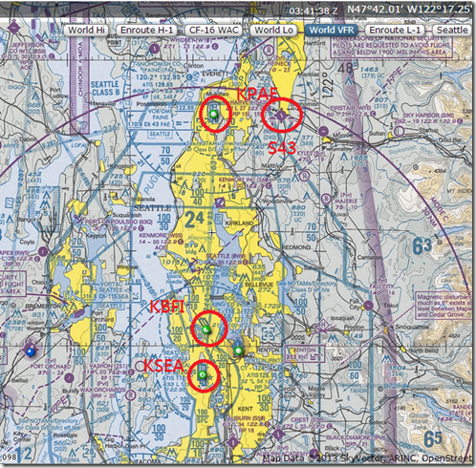Click the Sky Harbor (S86) airport label
Screen dimensions: 476x468
pyautogui.click(x=428, y=115)
